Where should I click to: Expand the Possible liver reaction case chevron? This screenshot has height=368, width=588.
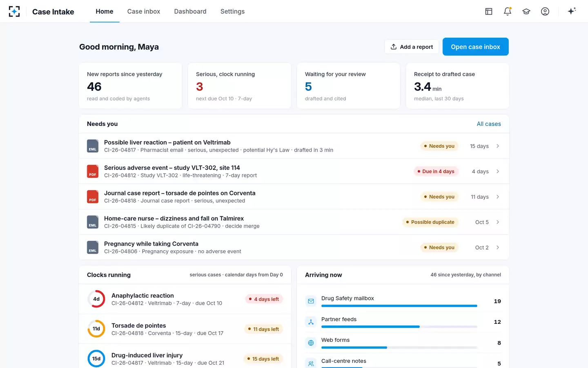[x=498, y=146]
